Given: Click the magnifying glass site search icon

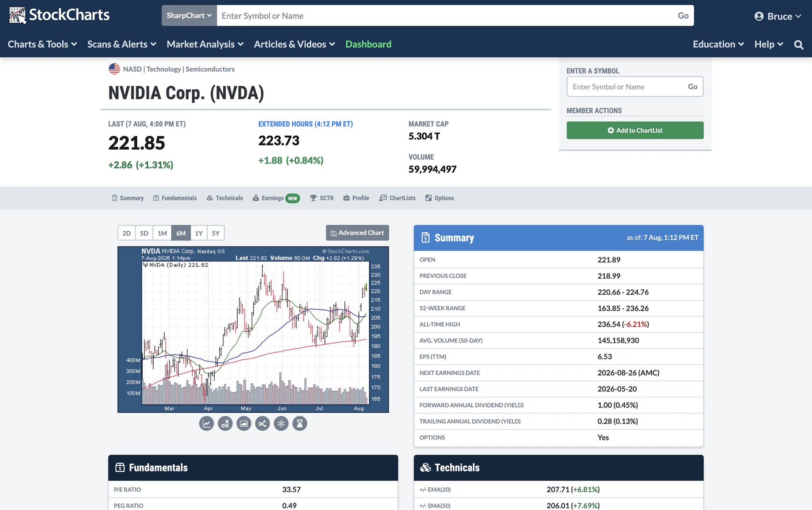Looking at the screenshot, I should (x=798, y=45).
